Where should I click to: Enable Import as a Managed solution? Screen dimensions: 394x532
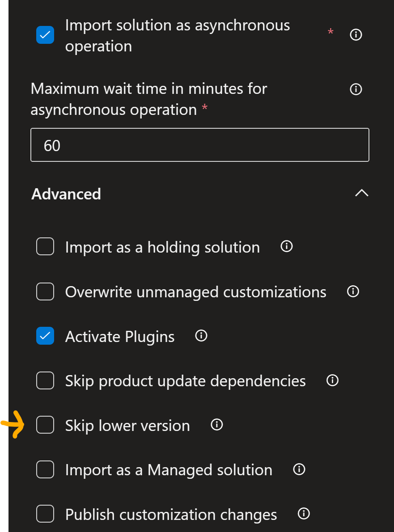[x=45, y=469]
